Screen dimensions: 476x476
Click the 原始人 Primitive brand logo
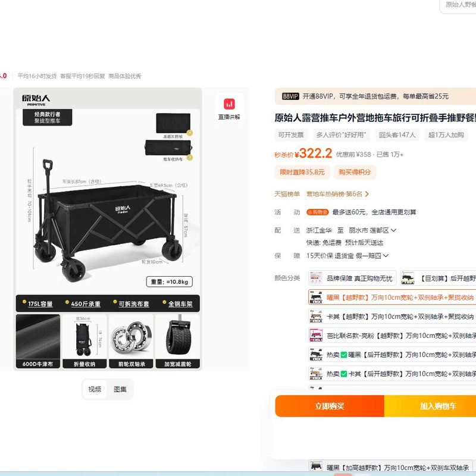point(36,100)
